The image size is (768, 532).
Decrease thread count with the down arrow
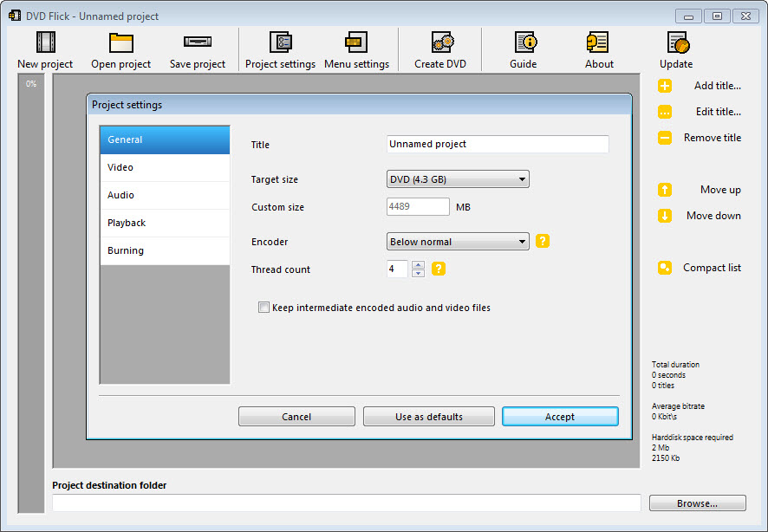(418, 273)
